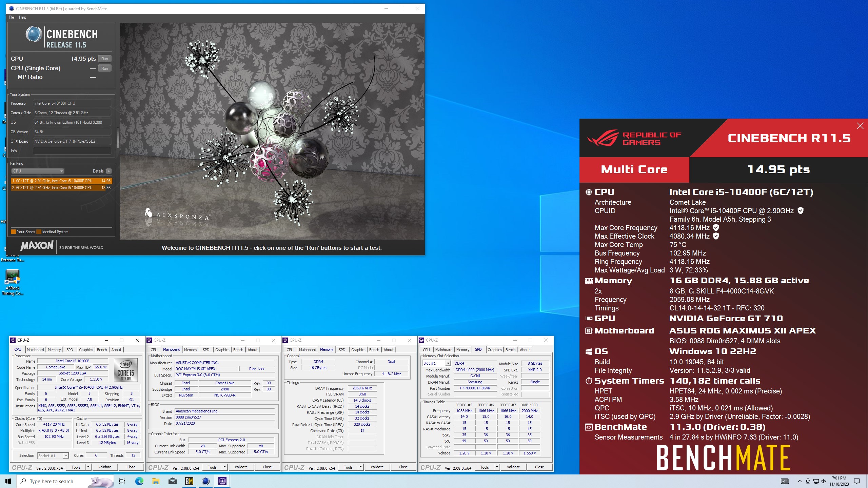Image resolution: width=868 pixels, height=488 pixels.
Task: Click the muted volume icon in the tray
Action: click(824, 481)
